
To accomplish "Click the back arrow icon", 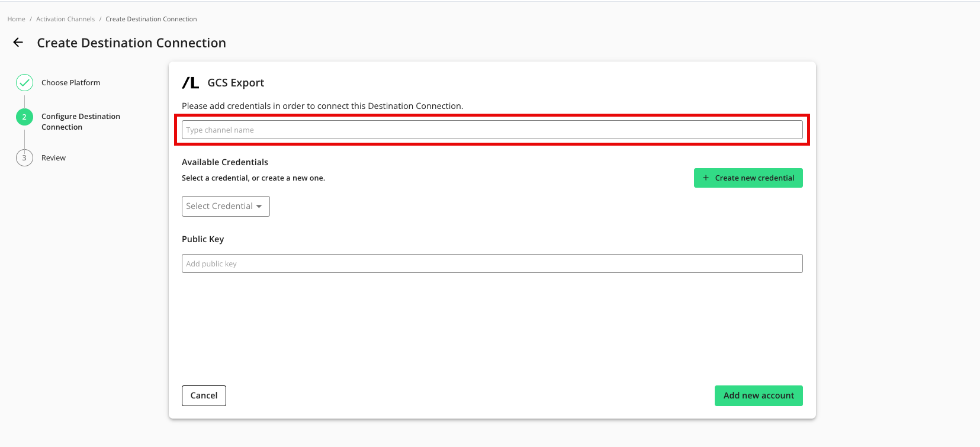I will tap(18, 43).
